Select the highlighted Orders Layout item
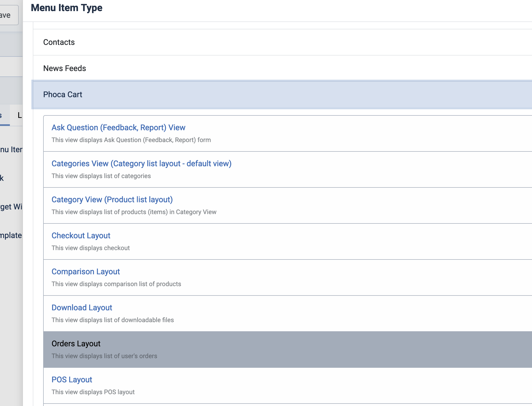The width and height of the screenshot is (532, 406). coord(76,344)
